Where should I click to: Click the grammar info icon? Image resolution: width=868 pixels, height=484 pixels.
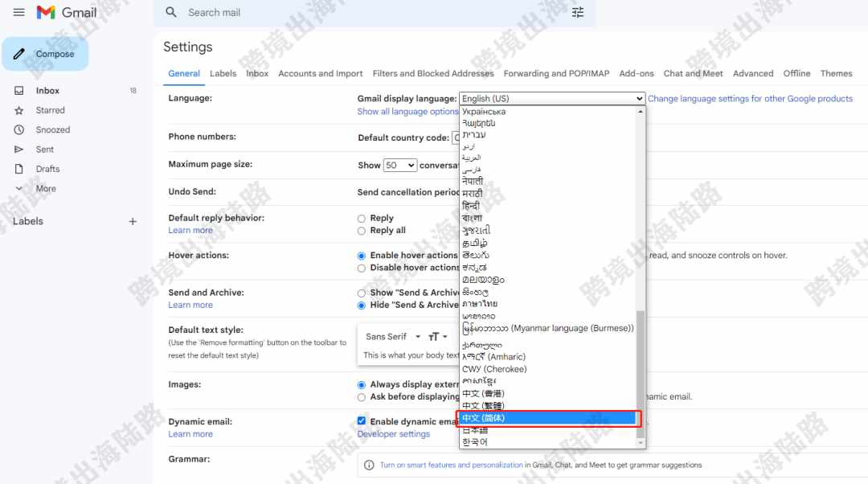369,466
